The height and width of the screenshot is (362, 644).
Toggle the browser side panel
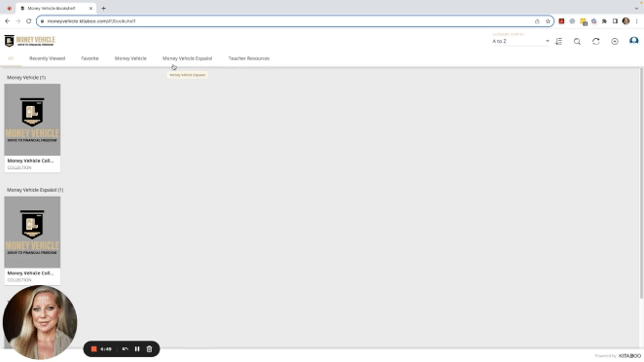[615, 21]
